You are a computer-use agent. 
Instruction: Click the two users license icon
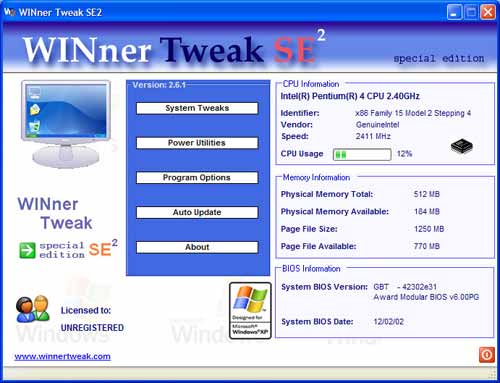point(33,309)
